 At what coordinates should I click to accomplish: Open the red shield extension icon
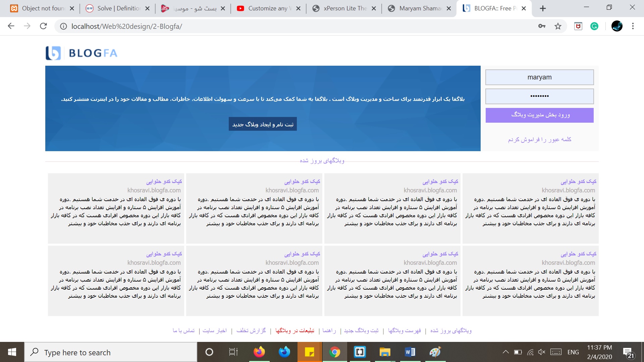[578, 26]
